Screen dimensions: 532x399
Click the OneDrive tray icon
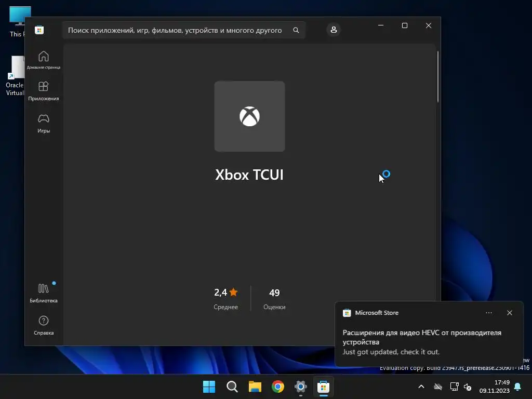[x=438, y=387]
